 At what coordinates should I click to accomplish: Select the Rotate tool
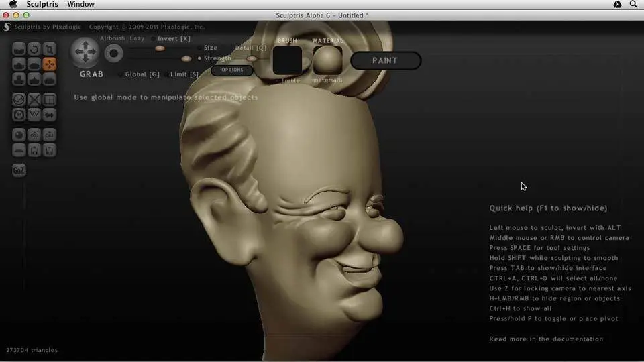pyautogui.click(x=34, y=49)
